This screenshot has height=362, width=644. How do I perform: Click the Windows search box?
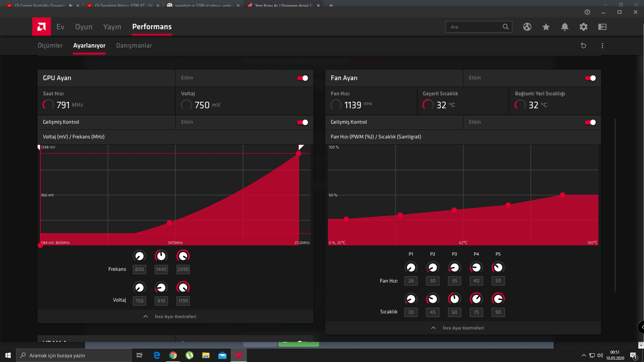click(x=74, y=355)
